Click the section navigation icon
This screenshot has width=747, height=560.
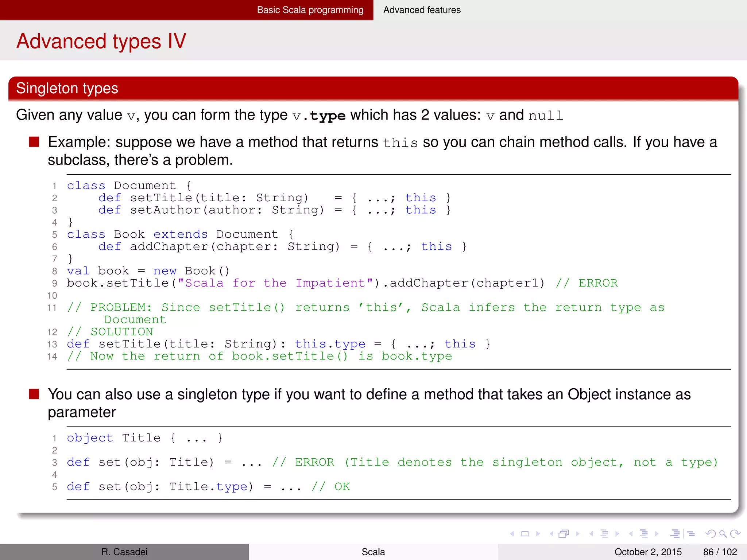click(x=644, y=534)
